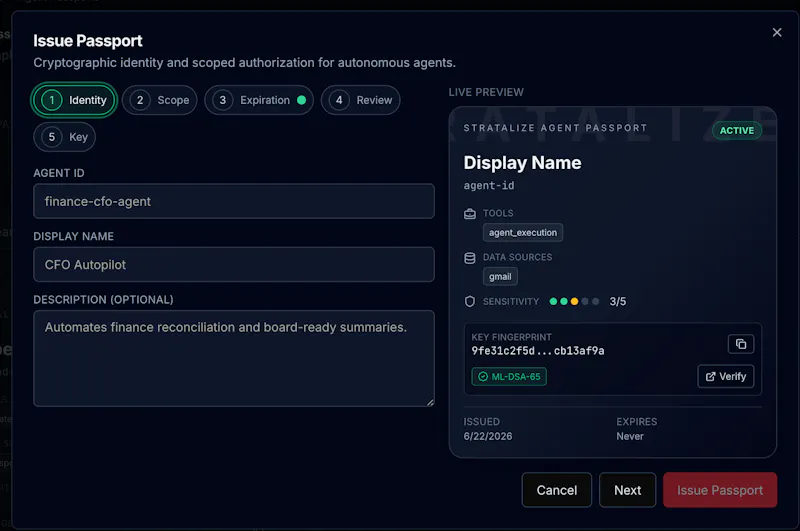Click the ACTIVE status badge

tap(737, 131)
